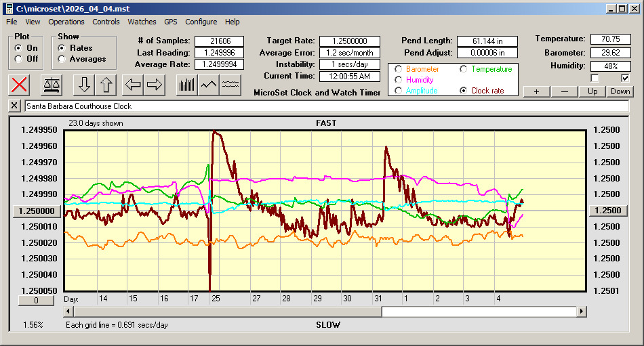Open the Configure menu
Screen dimensions: 644x346
click(201, 22)
